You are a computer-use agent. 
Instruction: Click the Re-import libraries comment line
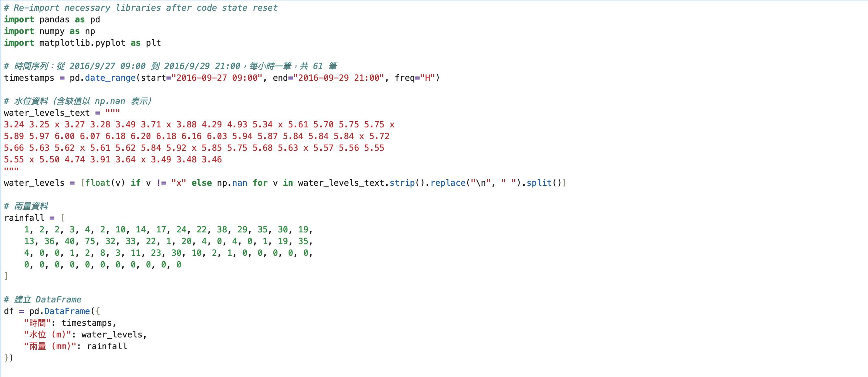[140, 8]
